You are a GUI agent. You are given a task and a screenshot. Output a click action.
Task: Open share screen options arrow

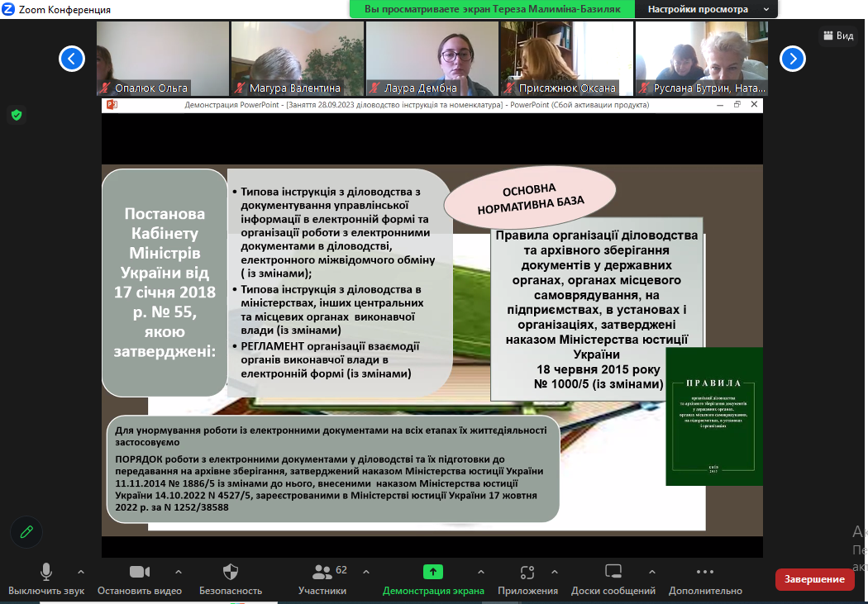[x=480, y=572]
